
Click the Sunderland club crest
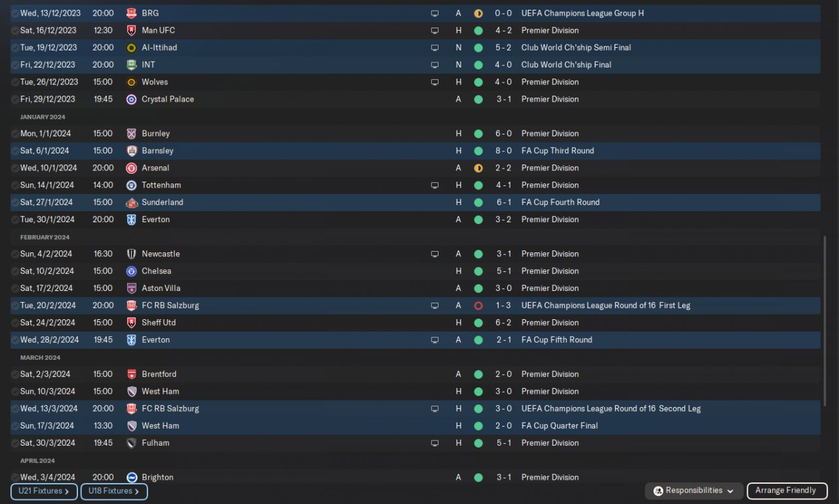131,203
